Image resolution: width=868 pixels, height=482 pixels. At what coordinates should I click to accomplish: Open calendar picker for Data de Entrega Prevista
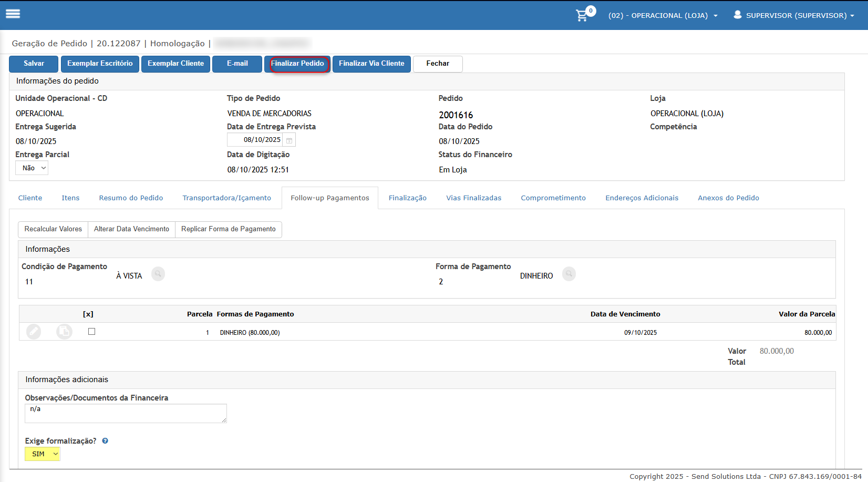coord(289,140)
